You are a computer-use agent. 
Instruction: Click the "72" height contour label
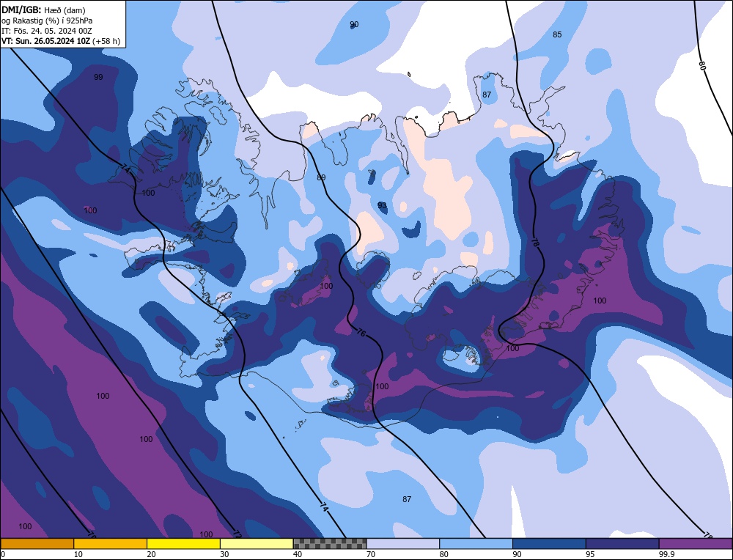[x=237, y=533]
